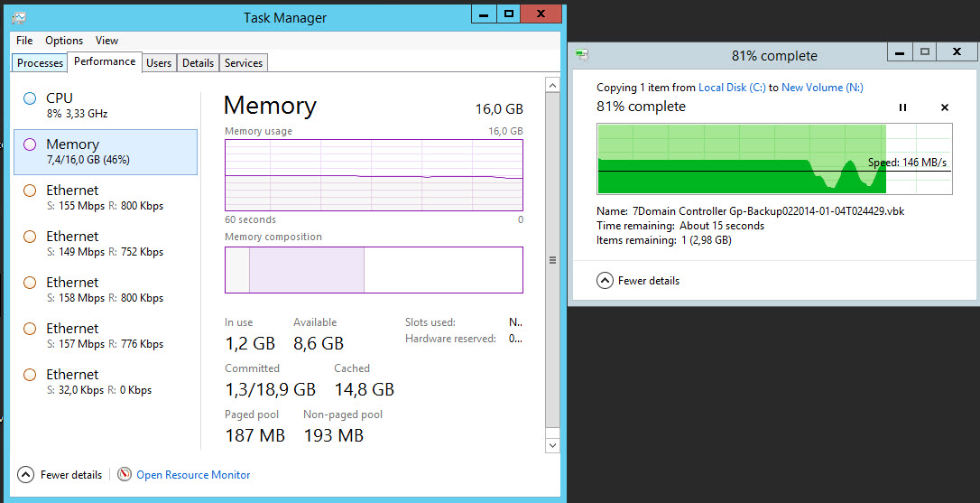Click the orange circle icon of Ethernet receiving 776 Kbps
This screenshot has height=503, width=980.
30,329
